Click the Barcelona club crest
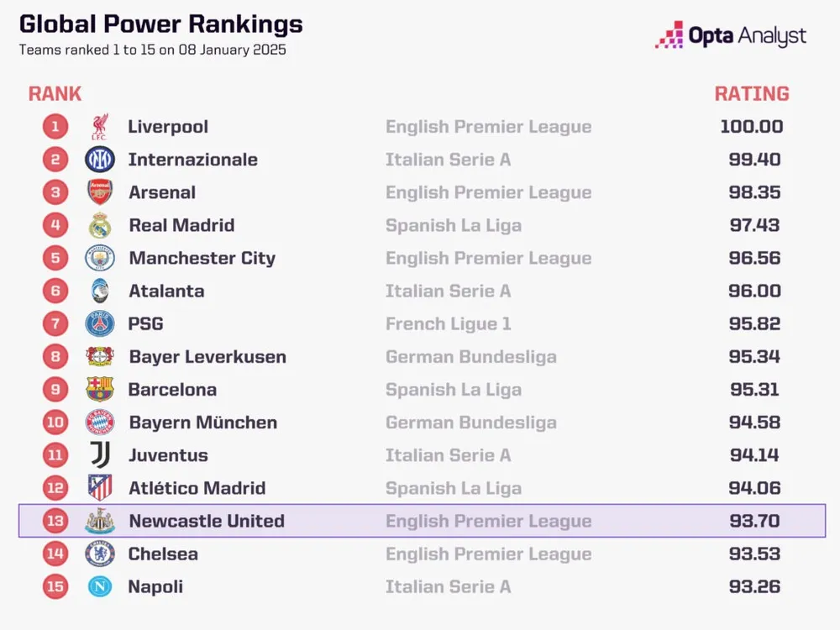This screenshot has width=840, height=630. (x=100, y=389)
